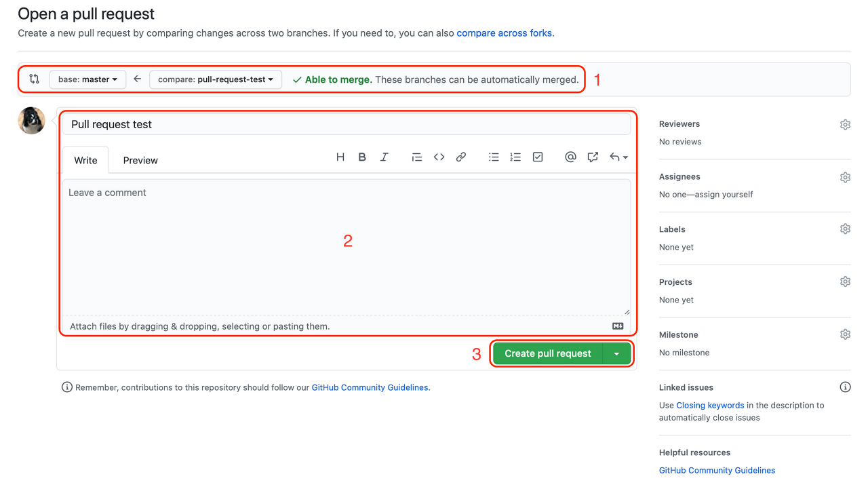Open the Closing keywords link
The image size is (868, 487).
710,405
